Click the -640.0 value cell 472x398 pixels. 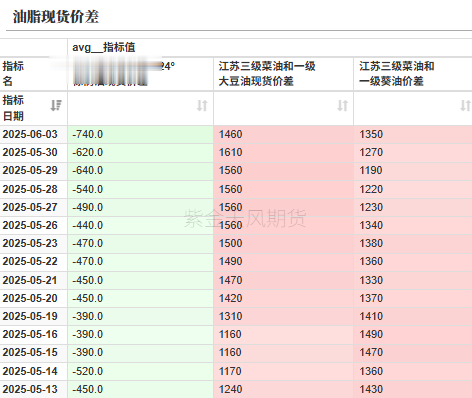(140, 170)
